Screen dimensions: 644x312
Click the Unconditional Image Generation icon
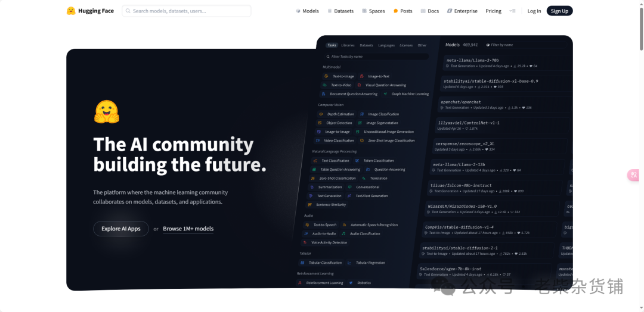click(x=358, y=132)
